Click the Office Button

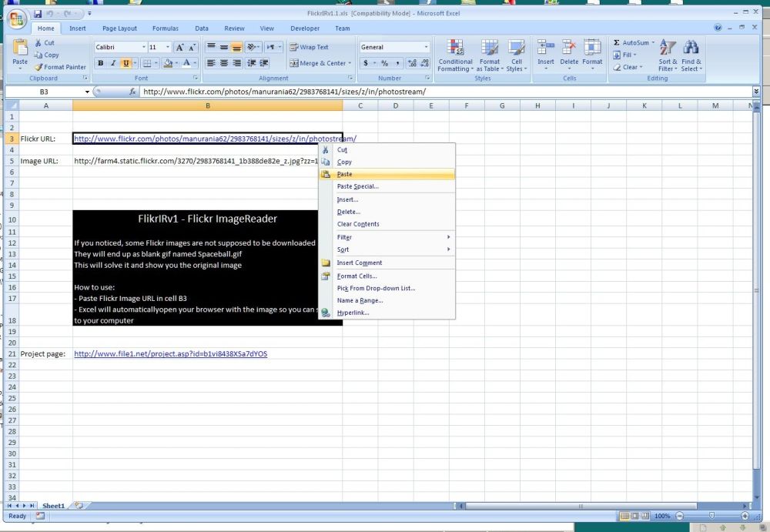(16, 18)
